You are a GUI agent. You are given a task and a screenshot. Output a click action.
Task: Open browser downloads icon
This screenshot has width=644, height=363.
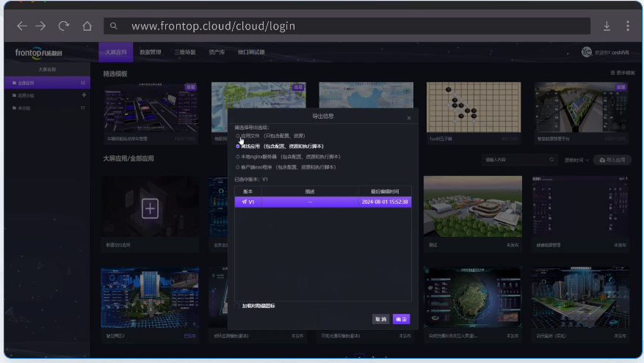[607, 26]
